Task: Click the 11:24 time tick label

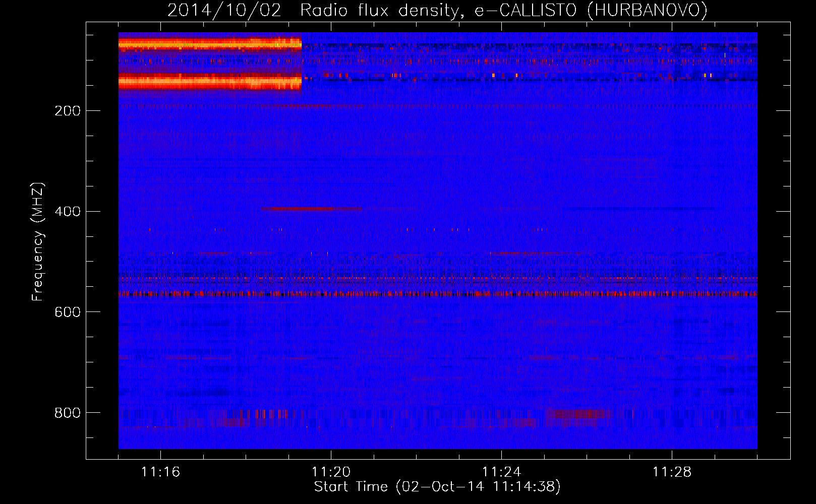Action: 501,472
